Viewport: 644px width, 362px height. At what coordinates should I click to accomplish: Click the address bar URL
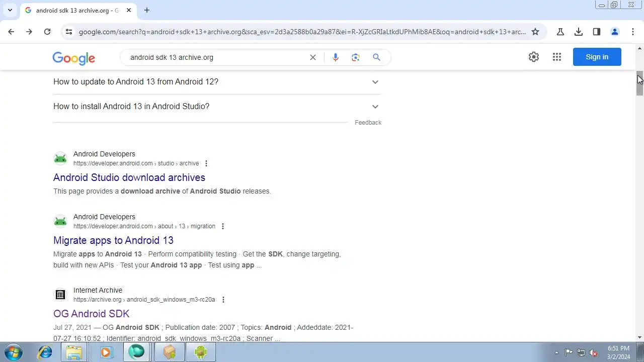[302, 32]
